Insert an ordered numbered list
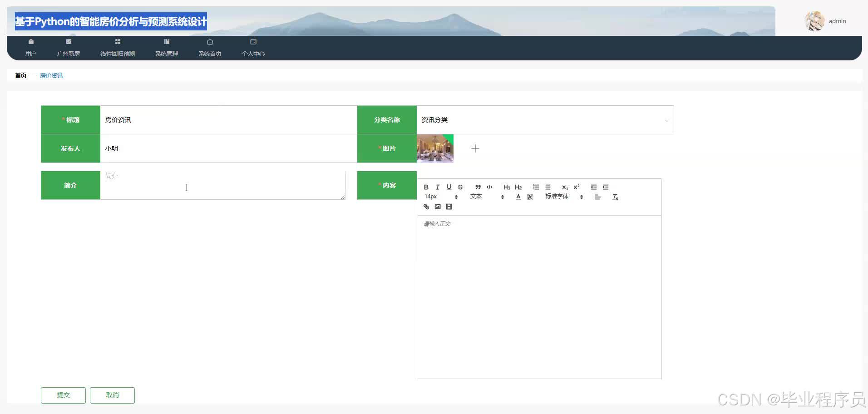Image resolution: width=868 pixels, height=414 pixels. 536,187
